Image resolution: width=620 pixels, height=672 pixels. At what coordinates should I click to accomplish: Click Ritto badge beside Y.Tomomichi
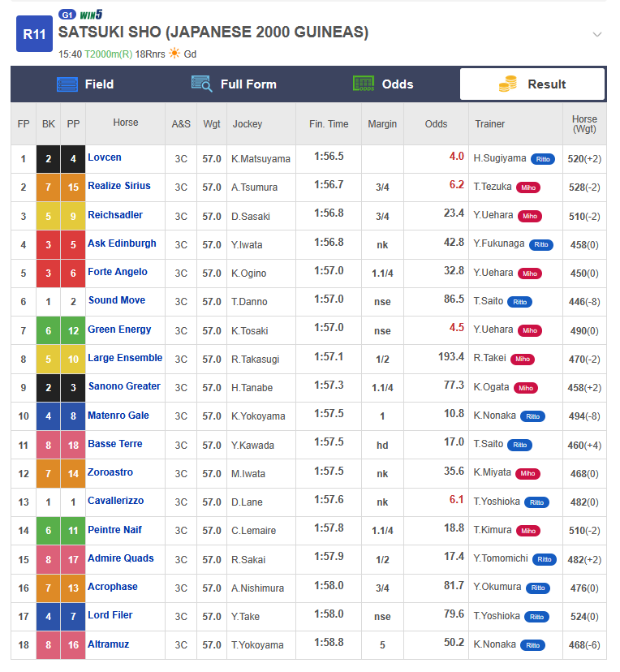(x=545, y=559)
